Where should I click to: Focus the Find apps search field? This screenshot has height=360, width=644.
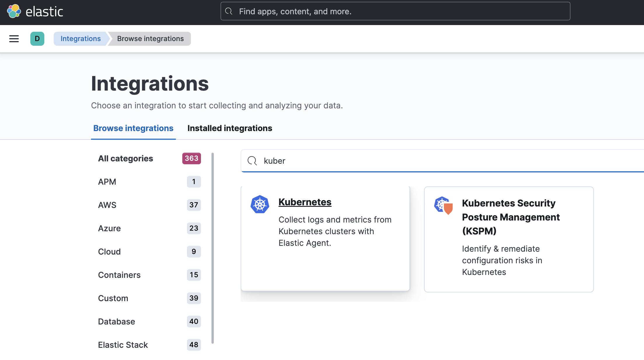pyautogui.click(x=395, y=11)
